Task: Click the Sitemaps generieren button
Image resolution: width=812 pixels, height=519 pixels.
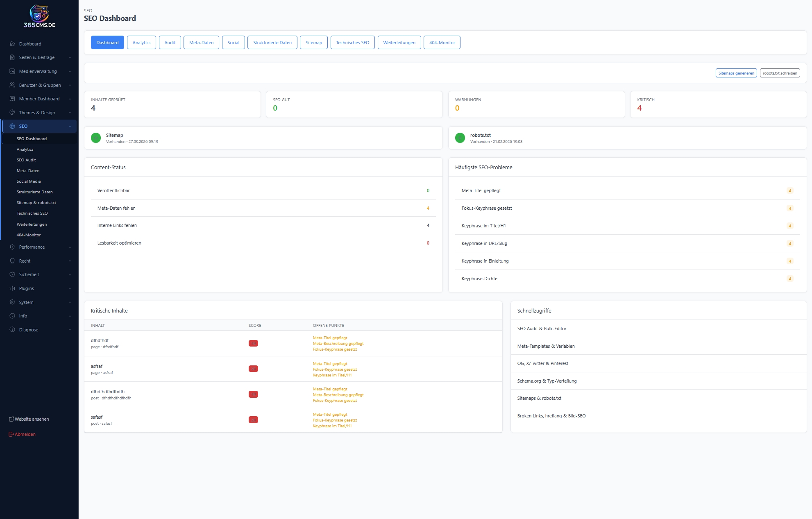Action: point(736,73)
